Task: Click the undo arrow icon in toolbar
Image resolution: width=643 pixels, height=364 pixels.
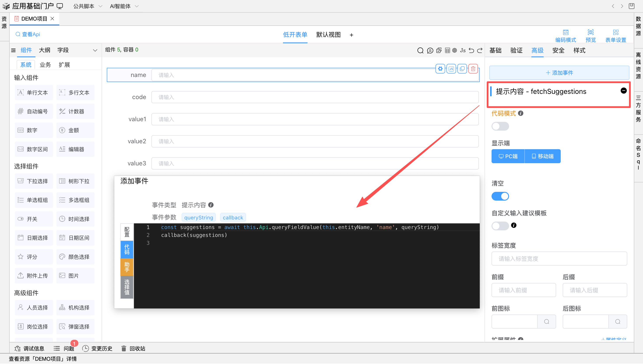Action: (x=471, y=51)
